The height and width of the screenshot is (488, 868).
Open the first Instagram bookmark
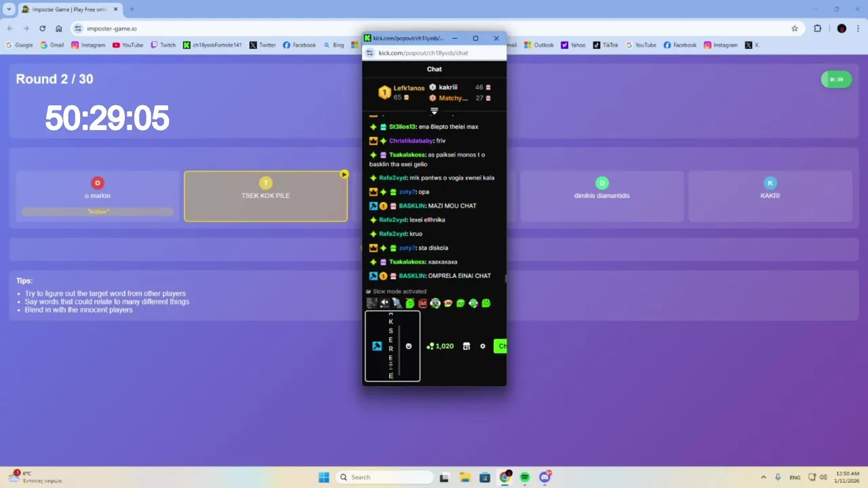coord(88,45)
